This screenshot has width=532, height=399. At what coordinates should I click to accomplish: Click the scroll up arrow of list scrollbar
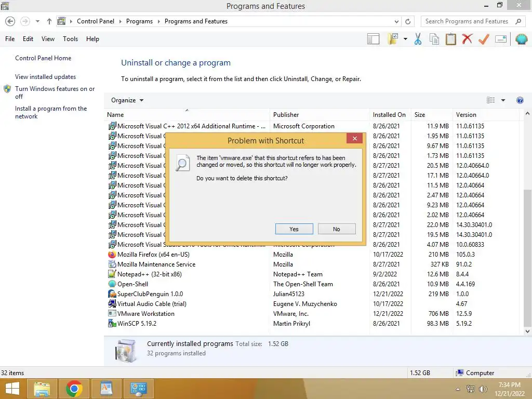tap(527, 114)
